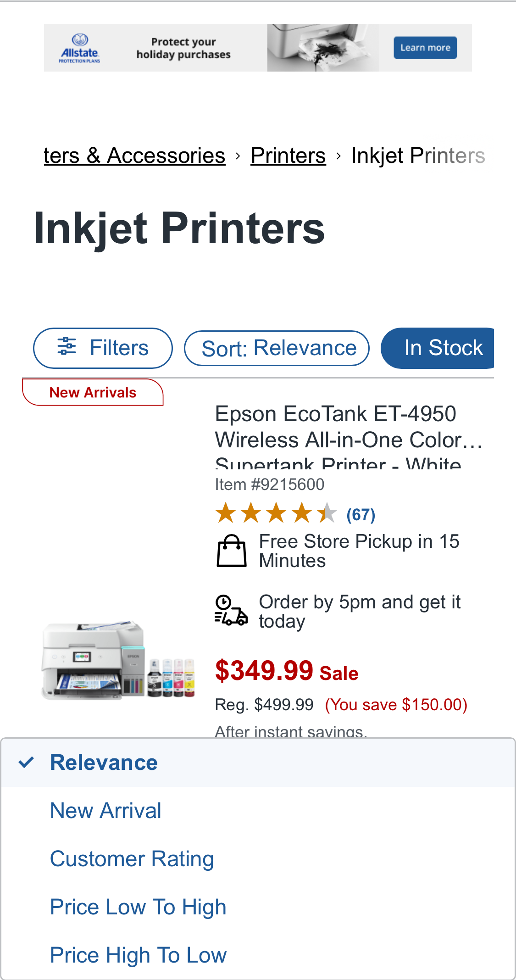Choose New Arrival sort option
This screenshot has height=980, width=516.
click(x=105, y=811)
